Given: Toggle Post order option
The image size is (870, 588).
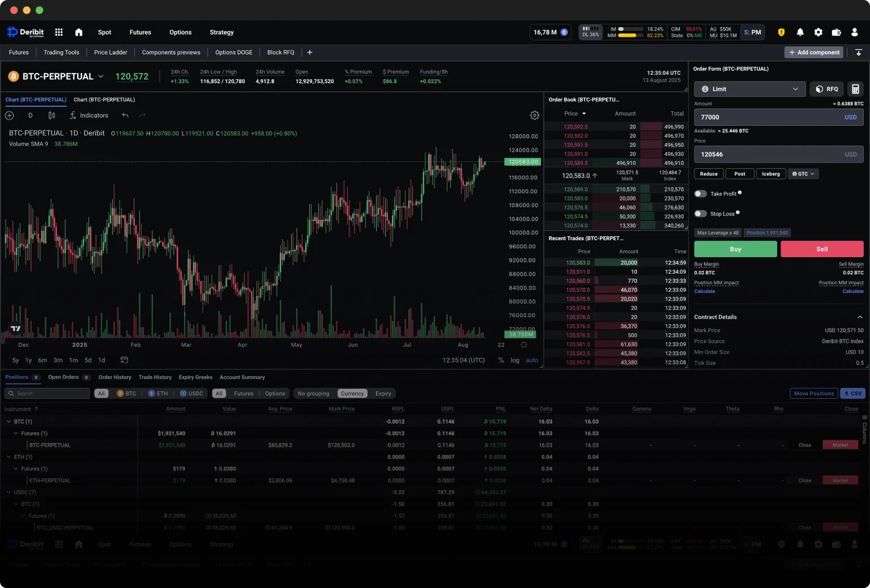Looking at the screenshot, I should coord(740,174).
